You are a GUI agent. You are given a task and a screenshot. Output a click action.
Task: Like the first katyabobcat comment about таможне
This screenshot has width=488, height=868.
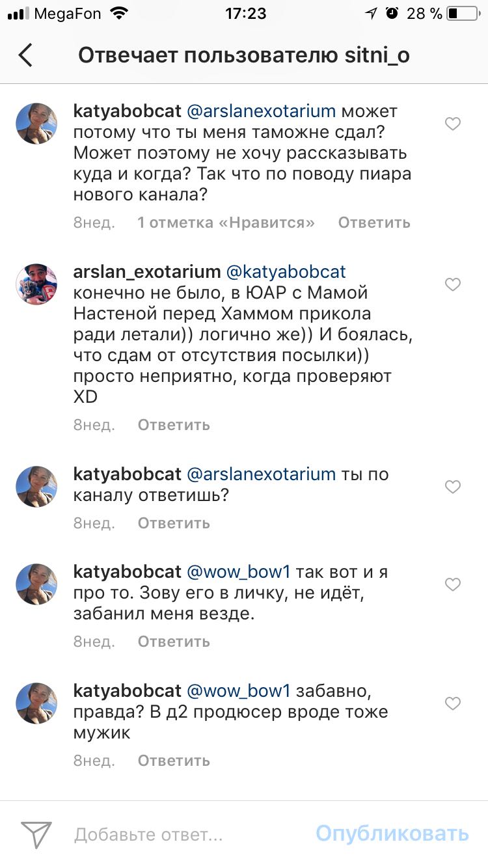click(452, 124)
